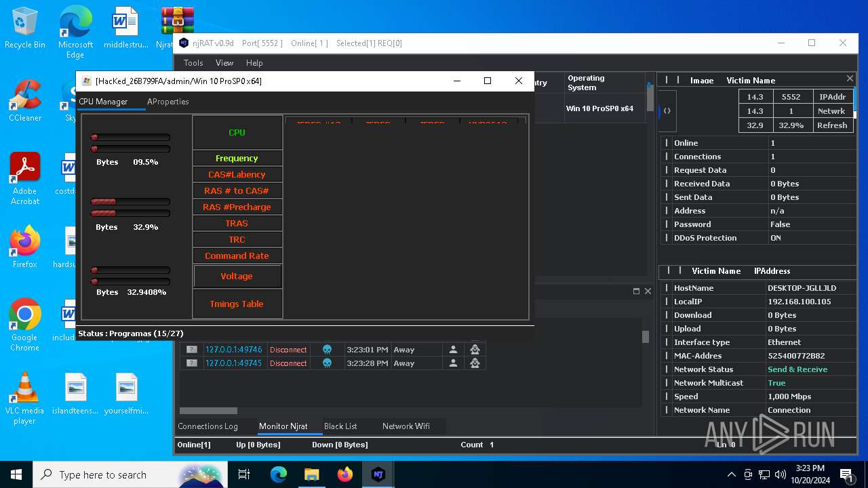Screen dimensions: 868x488
Task: Open notification center in taskbar
Action: 846,474
